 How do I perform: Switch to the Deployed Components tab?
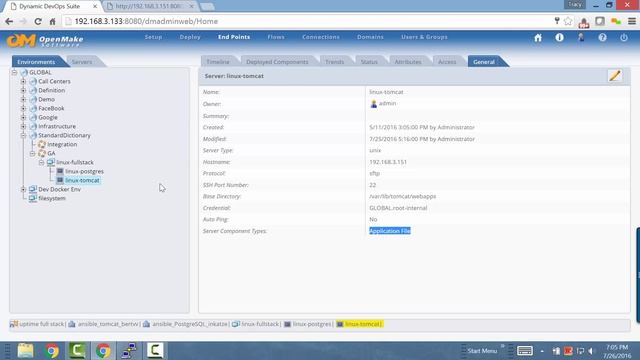click(x=277, y=62)
